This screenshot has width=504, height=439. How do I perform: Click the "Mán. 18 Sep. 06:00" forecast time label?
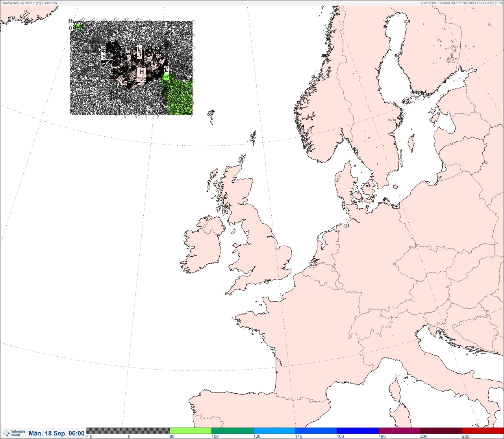(56, 433)
